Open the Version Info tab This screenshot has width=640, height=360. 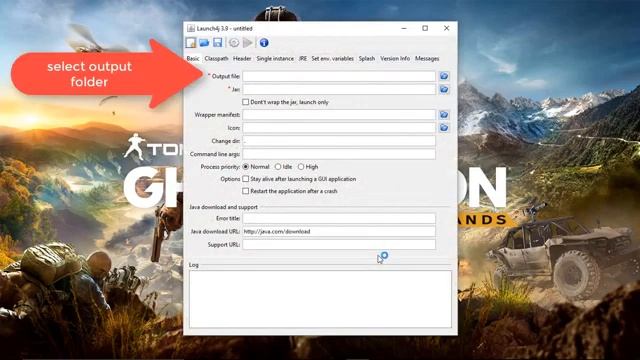pyautogui.click(x=395, y=58)
